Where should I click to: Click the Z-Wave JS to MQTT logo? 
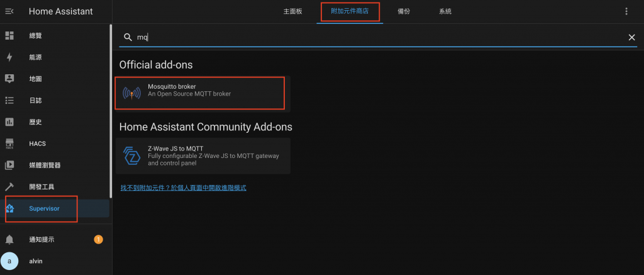coord(131,155)
